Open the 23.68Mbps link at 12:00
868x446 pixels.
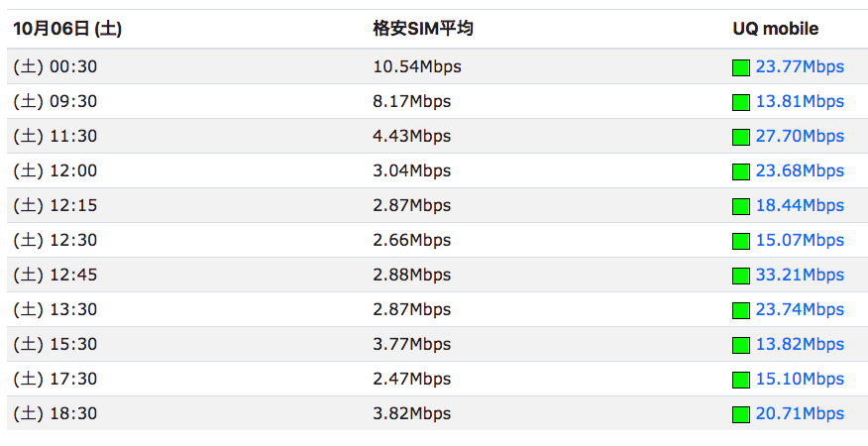[800, 171]
